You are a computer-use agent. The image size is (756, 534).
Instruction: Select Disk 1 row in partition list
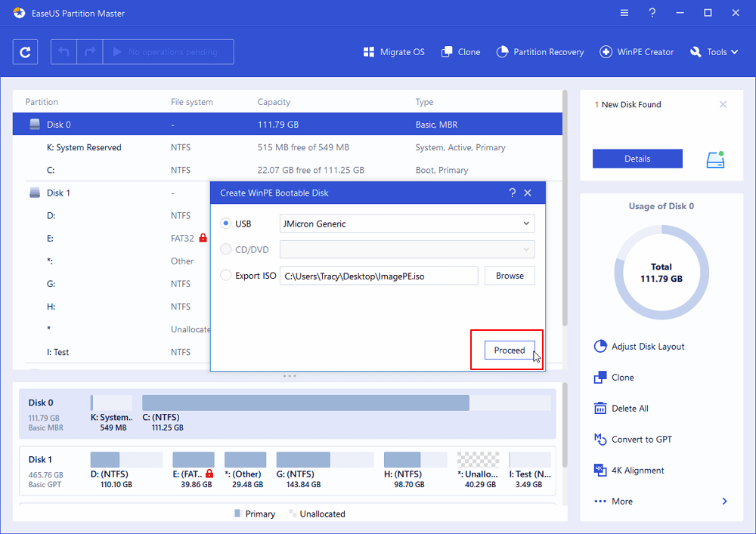(112, 193)
